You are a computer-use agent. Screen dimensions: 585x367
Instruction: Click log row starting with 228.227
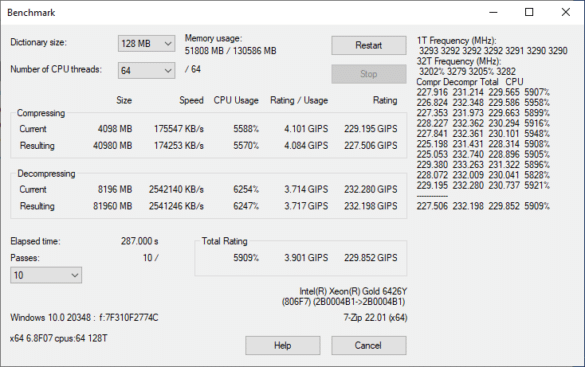tap(483, 123)
